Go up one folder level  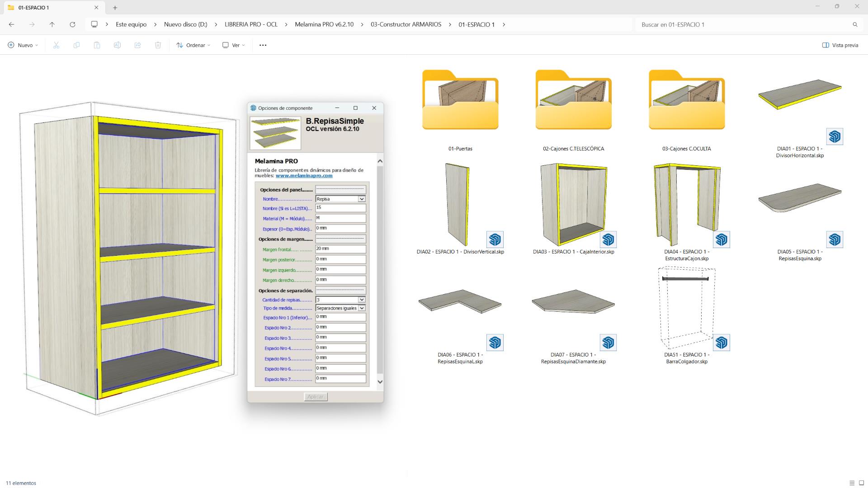point(52,24)
